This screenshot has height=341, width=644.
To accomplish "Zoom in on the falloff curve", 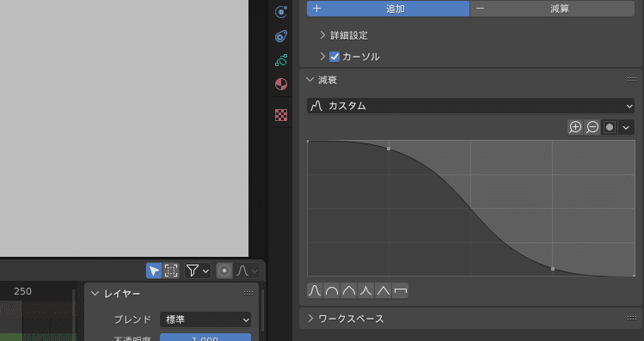I will click(575, 127).
